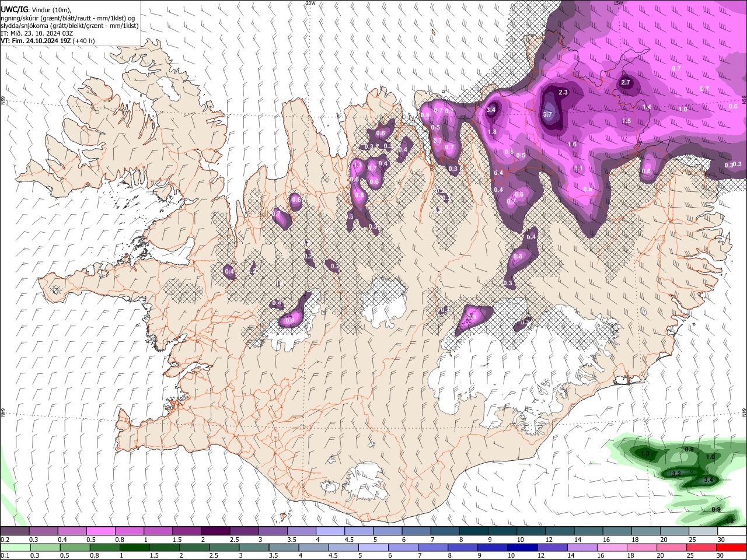Click the 1.6 snowfall value on the map
Viewport: 747px width, 560px height.
tap(572, 144)
